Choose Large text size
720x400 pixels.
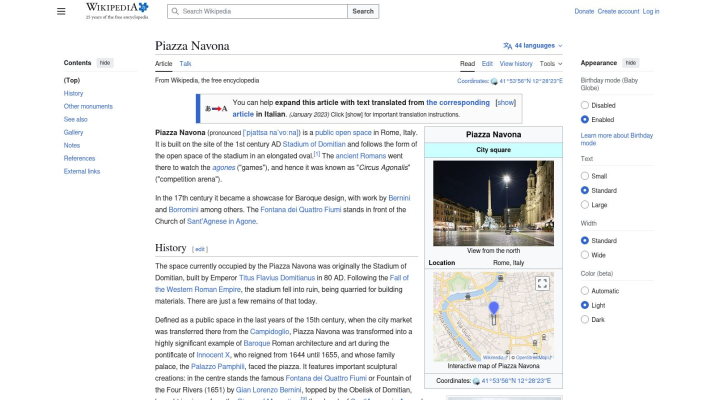pyautogui.click(x=585, y=205)
